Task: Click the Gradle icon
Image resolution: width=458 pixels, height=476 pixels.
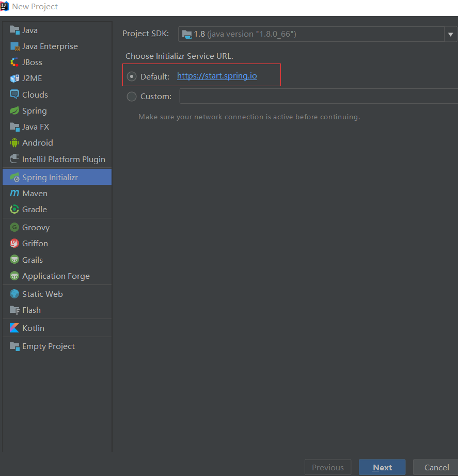Action: (14, 209)
